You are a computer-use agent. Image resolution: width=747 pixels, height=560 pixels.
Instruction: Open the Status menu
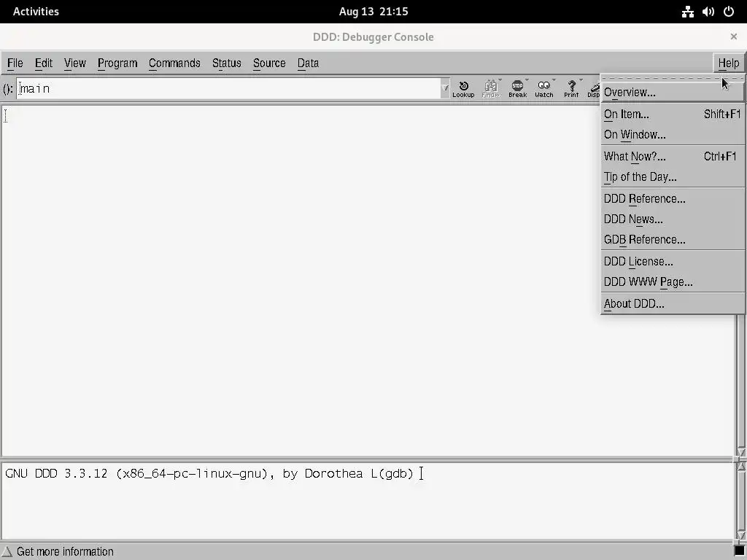226,63
